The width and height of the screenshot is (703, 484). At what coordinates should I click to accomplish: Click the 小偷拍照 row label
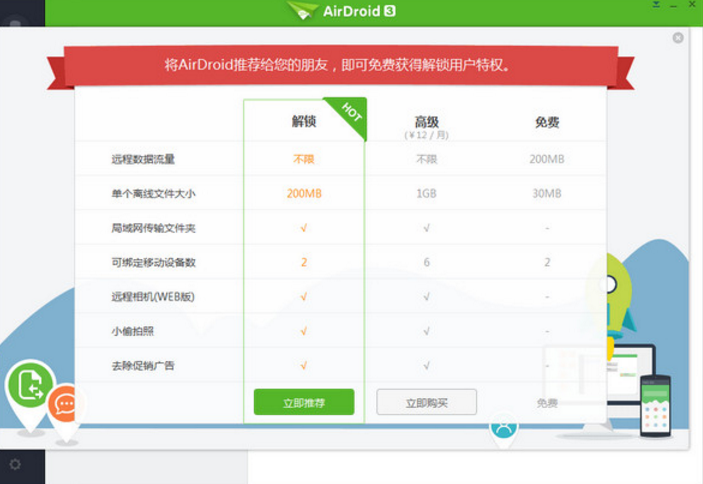coord(133,331)
